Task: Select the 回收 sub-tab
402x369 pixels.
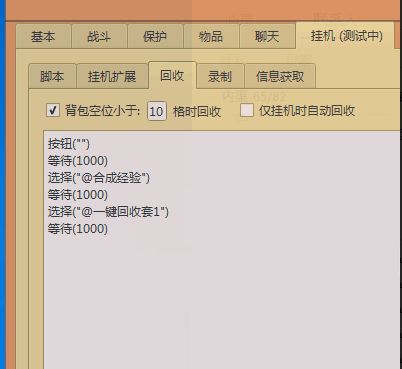Action: [x=172, y=76]
